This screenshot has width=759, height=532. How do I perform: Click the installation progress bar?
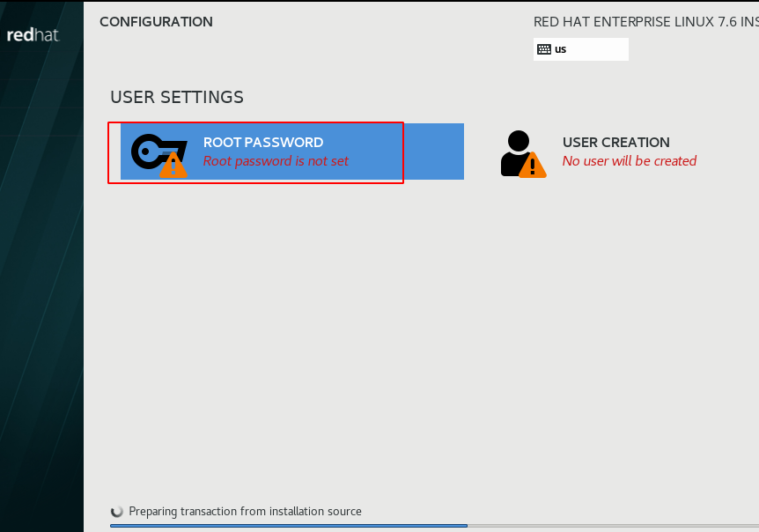(434, 525)
